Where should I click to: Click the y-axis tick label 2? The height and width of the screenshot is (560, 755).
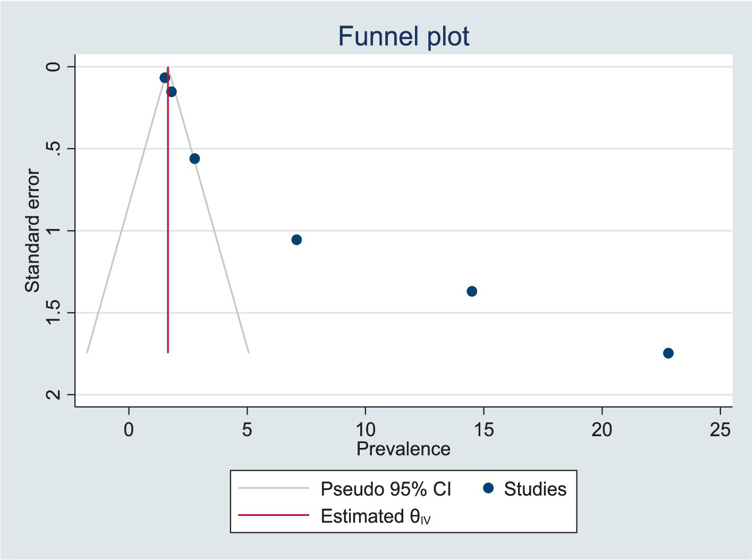[53, 395]
